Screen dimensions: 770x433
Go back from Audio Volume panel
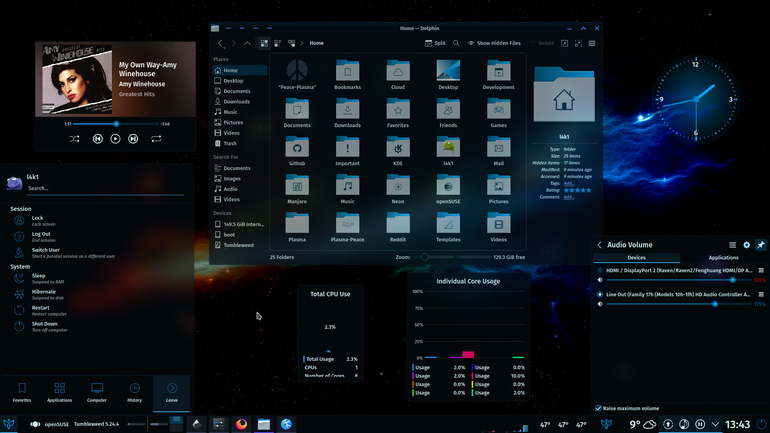click(600, 244)
